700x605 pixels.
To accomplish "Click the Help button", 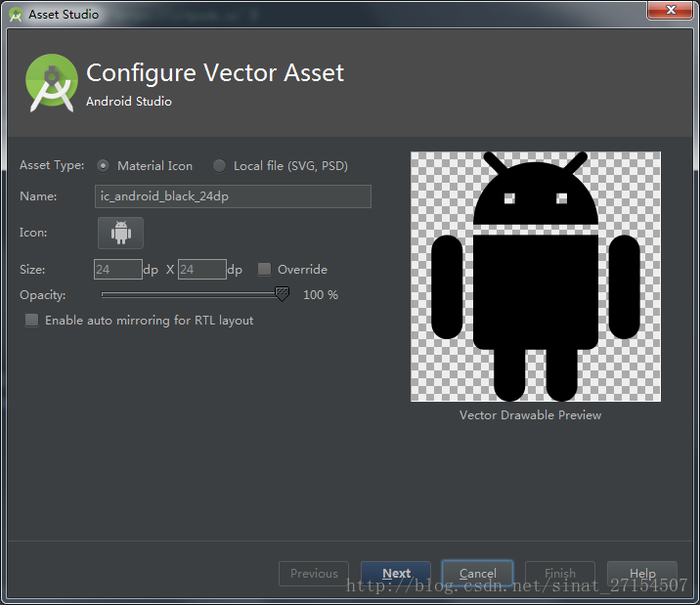I will (x=642, y=574).
